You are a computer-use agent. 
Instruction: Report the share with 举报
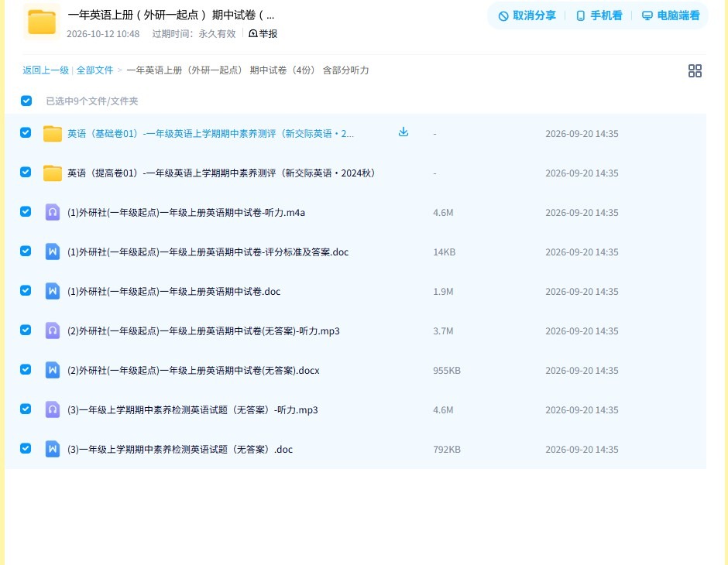coord(263,33)
